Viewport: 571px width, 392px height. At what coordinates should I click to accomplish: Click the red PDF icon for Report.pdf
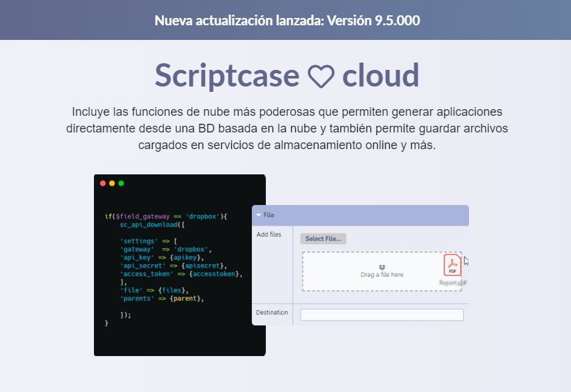pos(452,264)
